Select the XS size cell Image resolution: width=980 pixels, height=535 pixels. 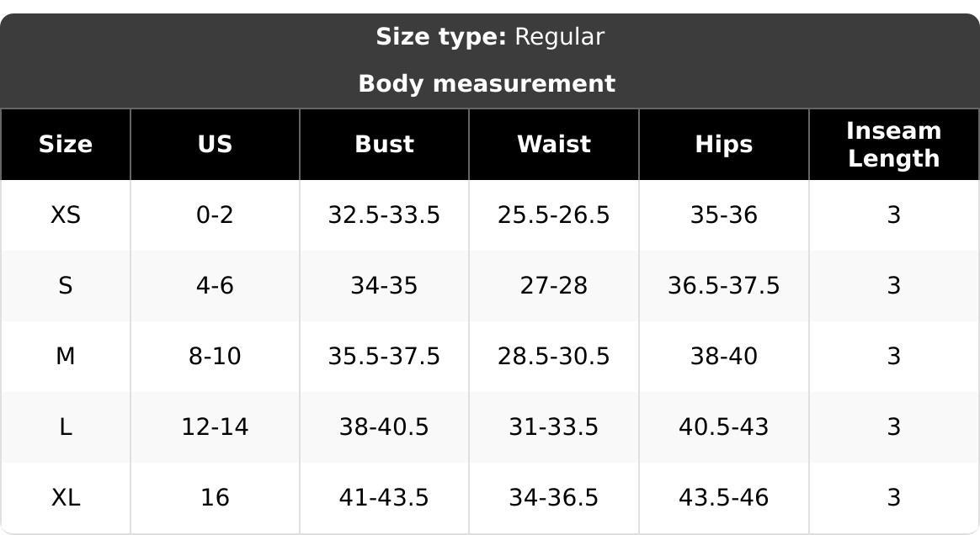pos(66,215)
